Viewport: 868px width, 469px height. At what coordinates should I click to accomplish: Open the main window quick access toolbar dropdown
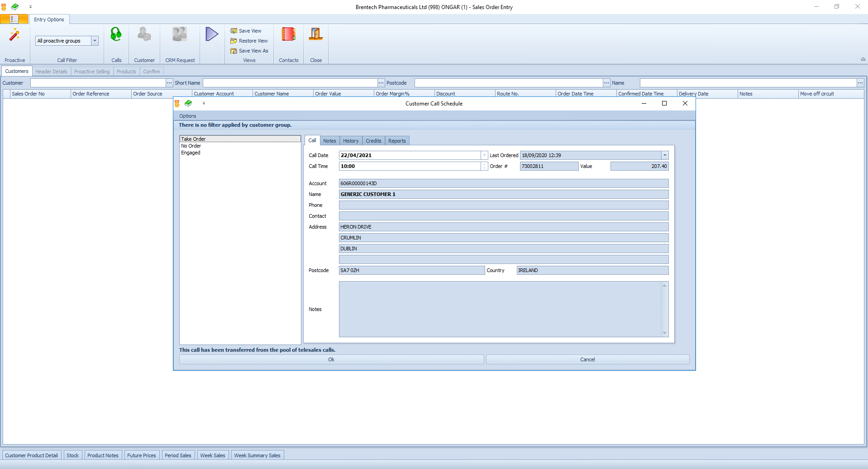click(30, 7)
